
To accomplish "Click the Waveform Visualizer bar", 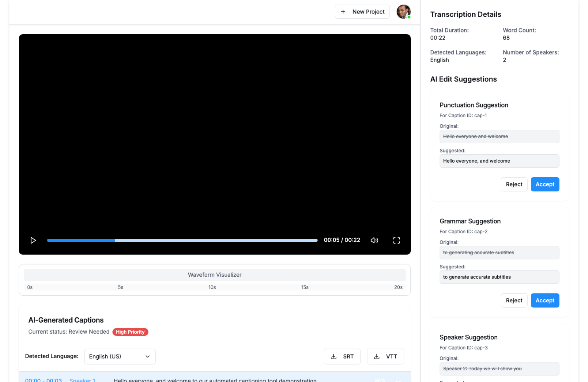I will coord(214,275).
